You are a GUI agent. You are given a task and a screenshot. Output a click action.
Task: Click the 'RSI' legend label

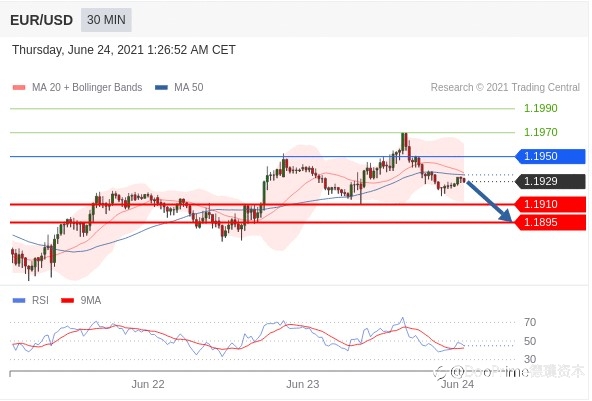coord(40,301)
